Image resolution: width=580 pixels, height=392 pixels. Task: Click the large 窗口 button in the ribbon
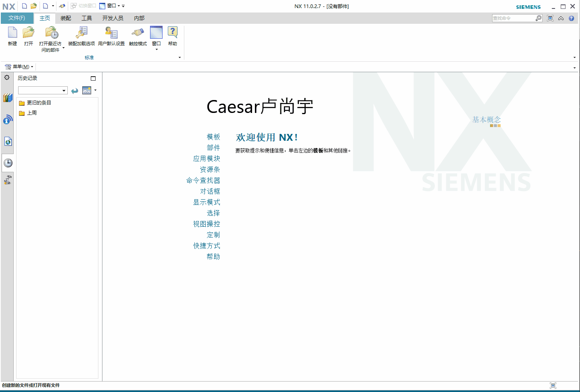click(156, 38)
